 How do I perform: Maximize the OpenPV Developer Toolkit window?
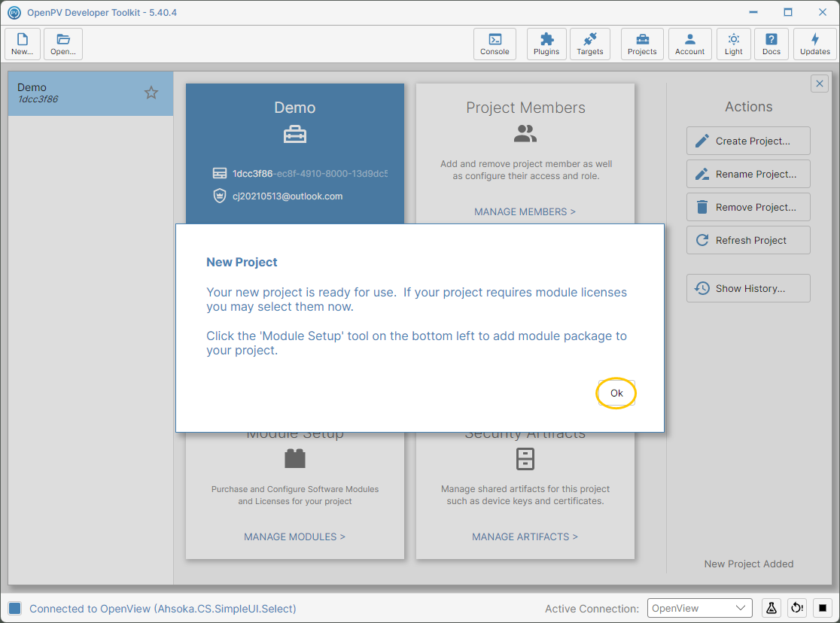pyautogui.click(x=788, y=12)
